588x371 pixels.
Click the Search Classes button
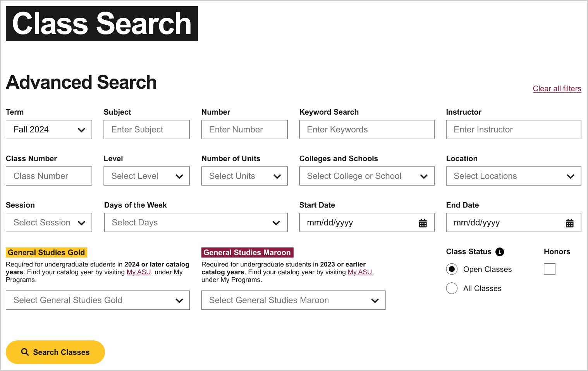(x=55, y=352)
